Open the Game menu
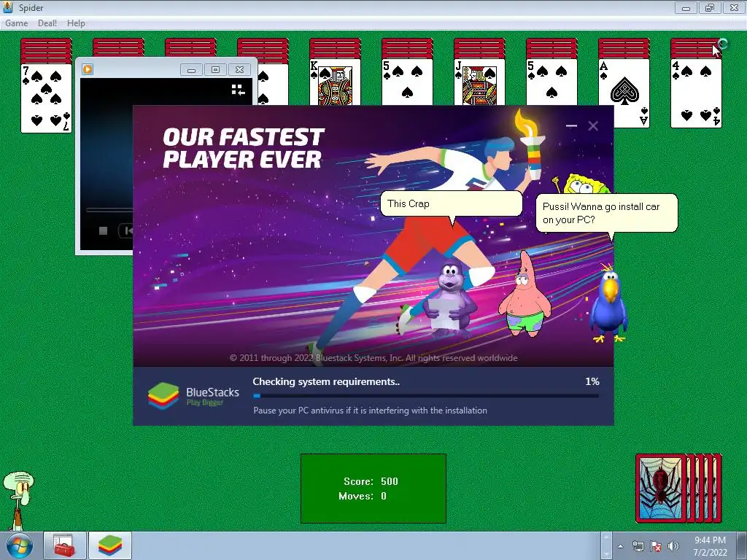 point(16,23)
